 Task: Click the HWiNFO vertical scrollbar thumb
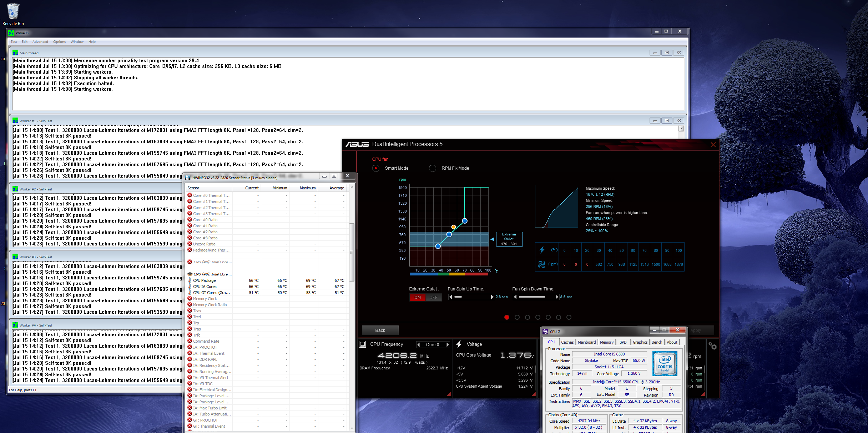(352, 252)
